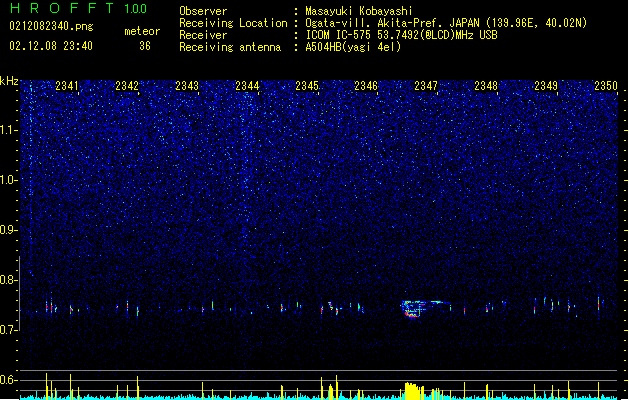Viewport: 629px width, 400px height.
Task: Click the 2350 time marker
Action: [606, 86]
